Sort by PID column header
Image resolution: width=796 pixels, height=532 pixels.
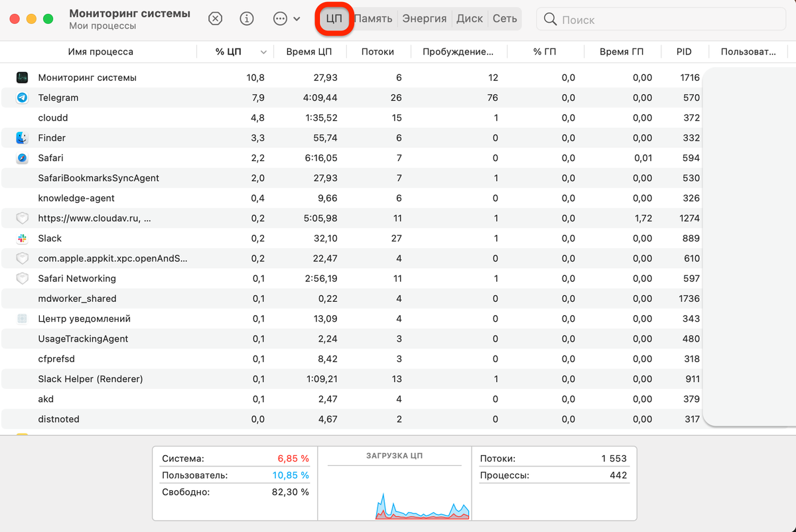[x=684, y=52]
